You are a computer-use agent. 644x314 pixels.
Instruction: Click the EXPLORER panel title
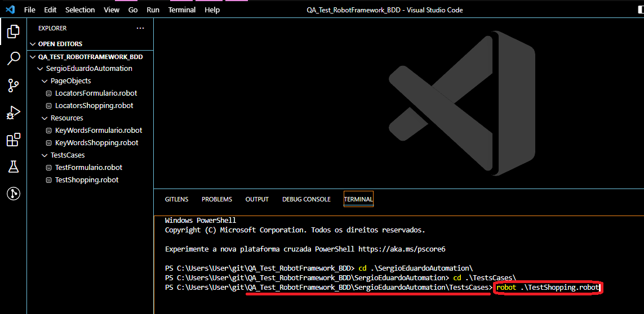coord(52,28)
